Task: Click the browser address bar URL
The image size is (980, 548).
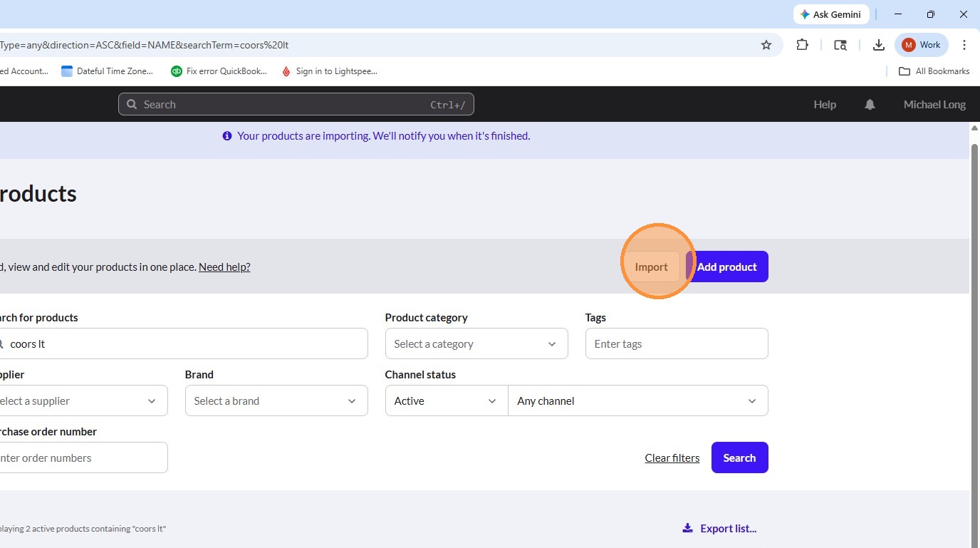Action: coord(145,45)
